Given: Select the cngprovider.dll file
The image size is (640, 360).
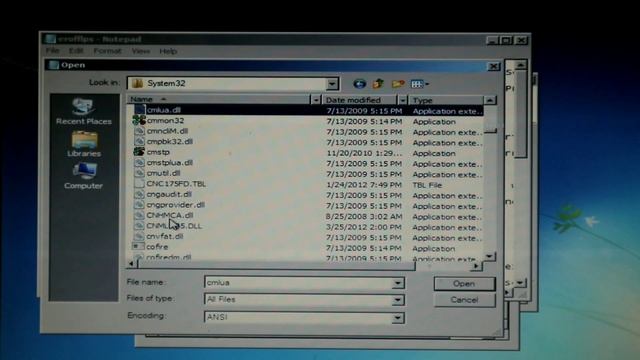Looking at the screenshot, I should tap(176, 205).
